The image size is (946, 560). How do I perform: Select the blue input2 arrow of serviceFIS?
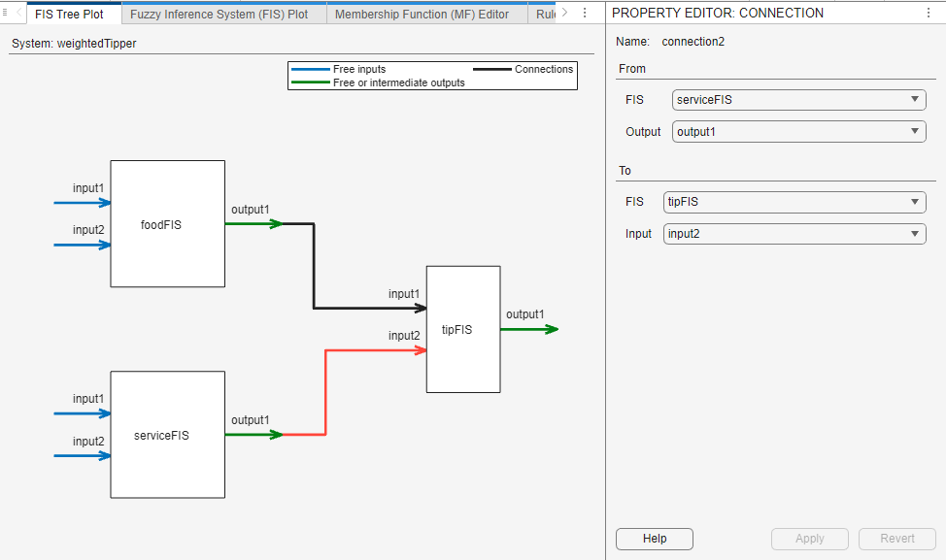[x=83, y=456]
